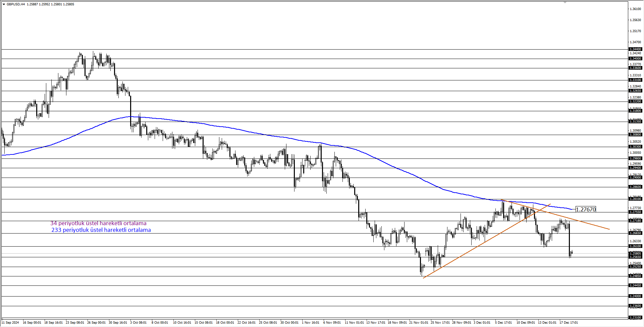Click the 1.32650 price level label
The width and height of the screenshot is (644, 327).
tap(635, 91)
